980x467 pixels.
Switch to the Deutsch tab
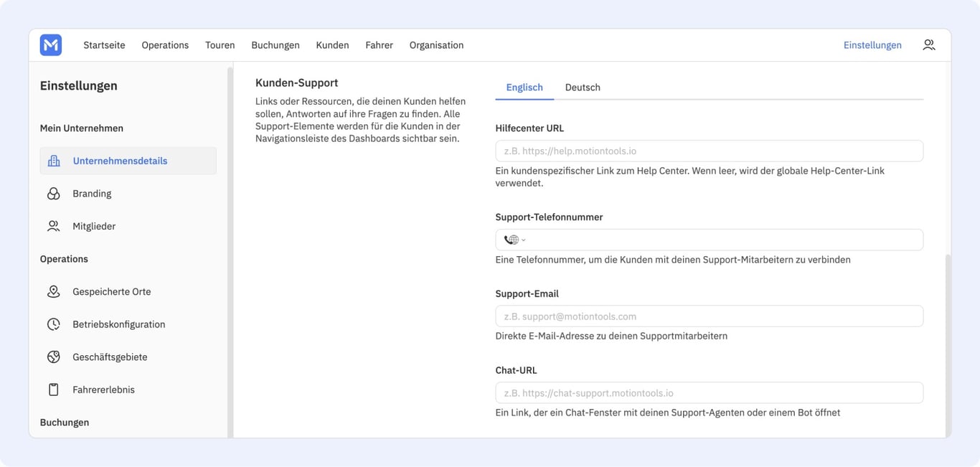[x=583, y=88]
